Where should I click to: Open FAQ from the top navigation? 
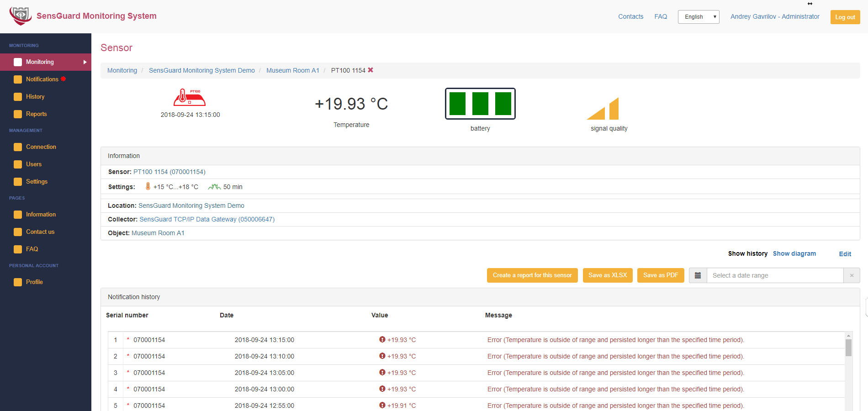pyautogui.click(x=661, y=16)
